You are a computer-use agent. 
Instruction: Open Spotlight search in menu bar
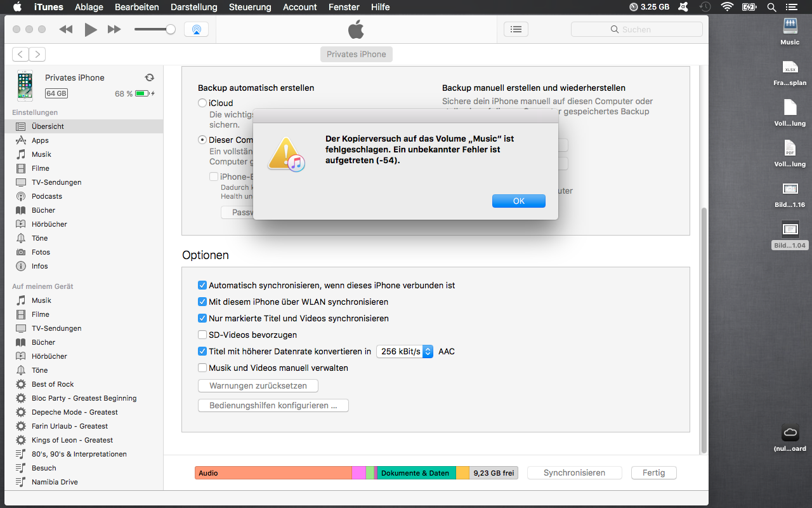[771, 7]
